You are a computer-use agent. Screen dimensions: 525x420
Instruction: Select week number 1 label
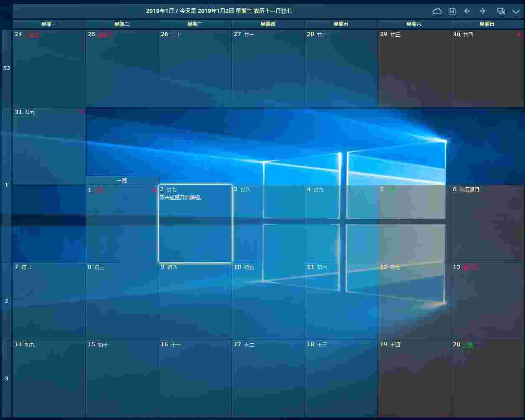point(7,184)
